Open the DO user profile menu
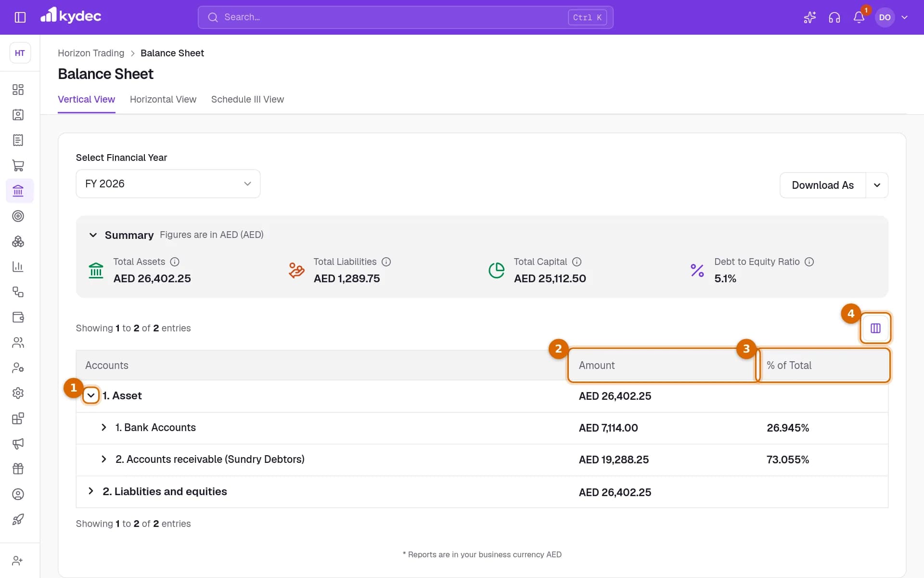Viewport: 924px width, 578px height. click(892, 17)
